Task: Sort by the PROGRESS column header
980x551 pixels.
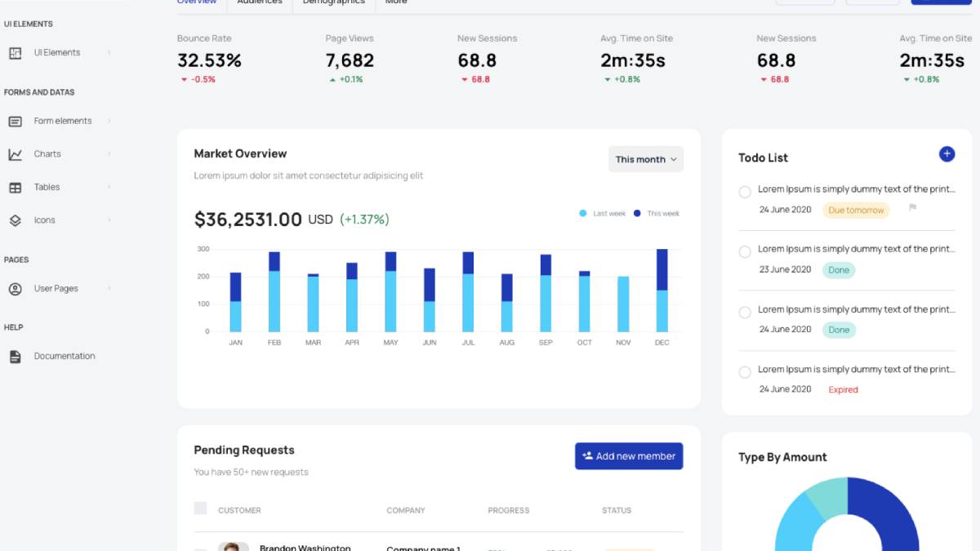Action: tap(509, 511)
